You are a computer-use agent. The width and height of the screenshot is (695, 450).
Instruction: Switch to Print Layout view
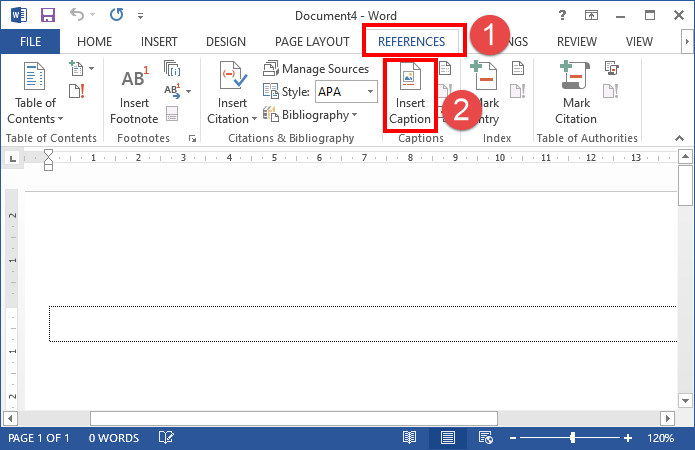448,438
